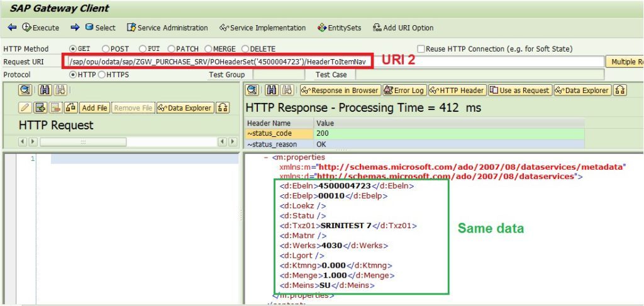Click the pencil edit icon in request pane
The height and width of the screenshot is (306, 644).
tap(25, 108)
